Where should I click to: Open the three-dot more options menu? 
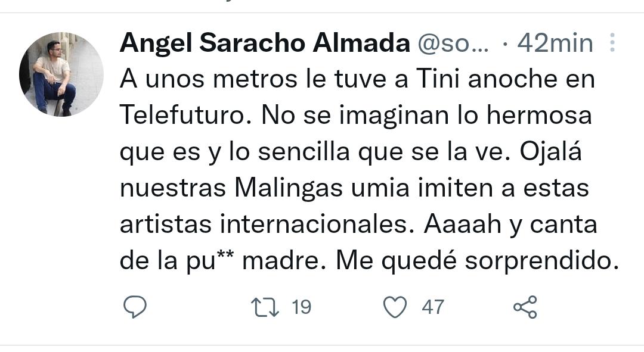(612, 43)
